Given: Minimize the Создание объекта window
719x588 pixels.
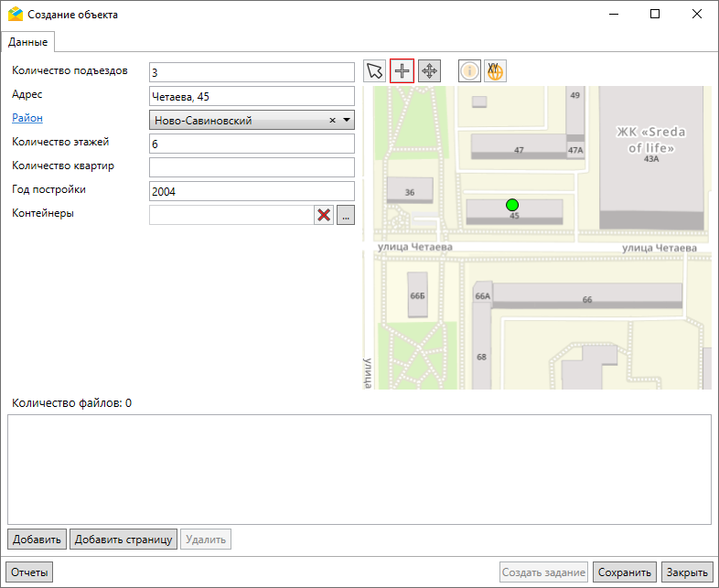Looking at the screenshot, I should pos(614,15).
